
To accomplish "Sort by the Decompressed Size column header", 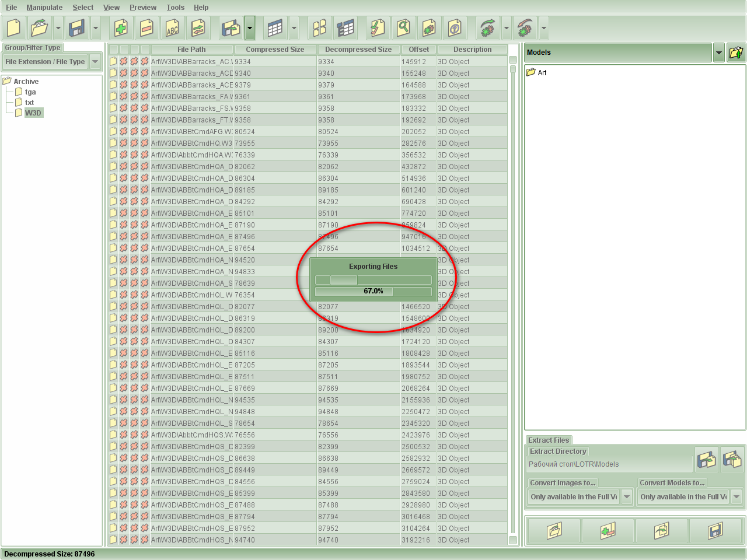I will coord(358,50).
